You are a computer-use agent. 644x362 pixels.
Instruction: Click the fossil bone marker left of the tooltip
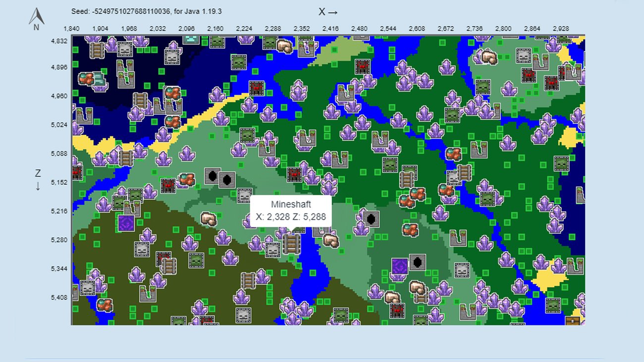click(x=209, y=218)
